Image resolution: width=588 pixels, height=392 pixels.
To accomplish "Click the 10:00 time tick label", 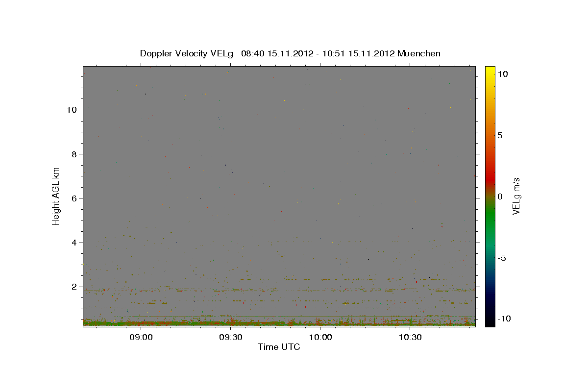I will (x=320, y=337).
